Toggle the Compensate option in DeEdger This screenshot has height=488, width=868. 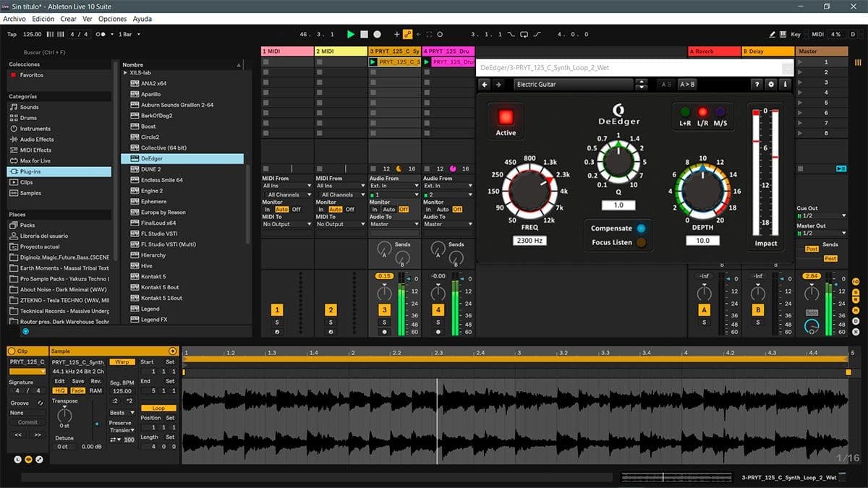[x=641, y=228]
